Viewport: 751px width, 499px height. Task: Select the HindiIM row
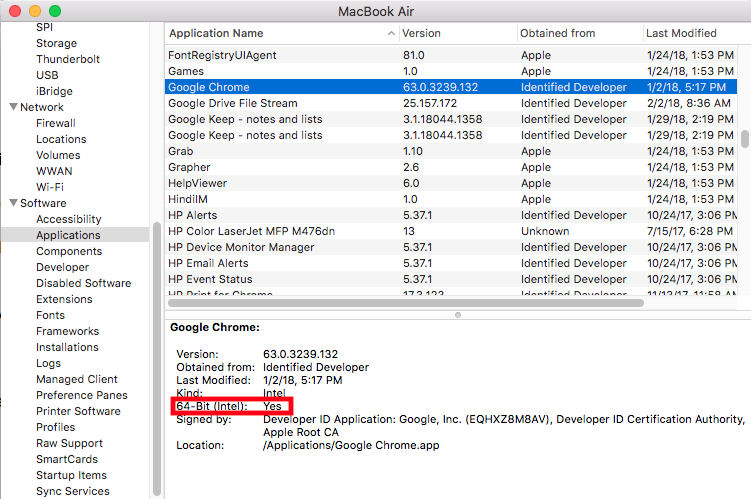pyautogui.click(x=451, y=199)
